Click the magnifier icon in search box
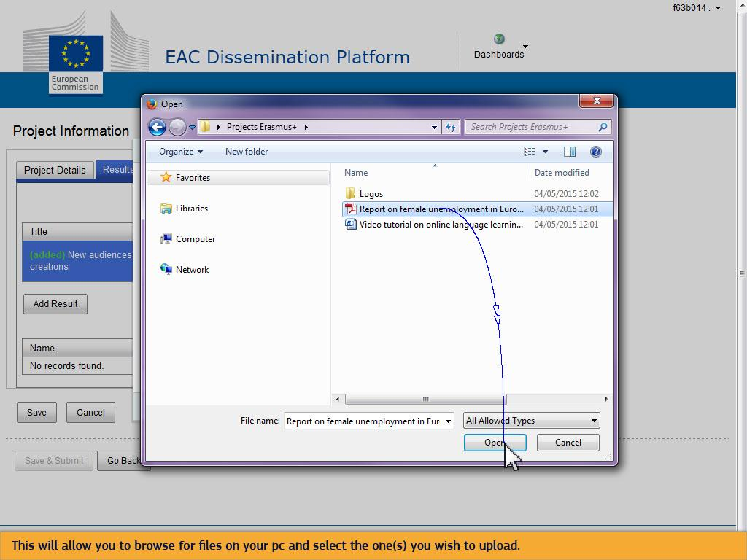Screen dimensions: 747x560 pos(603,127)
